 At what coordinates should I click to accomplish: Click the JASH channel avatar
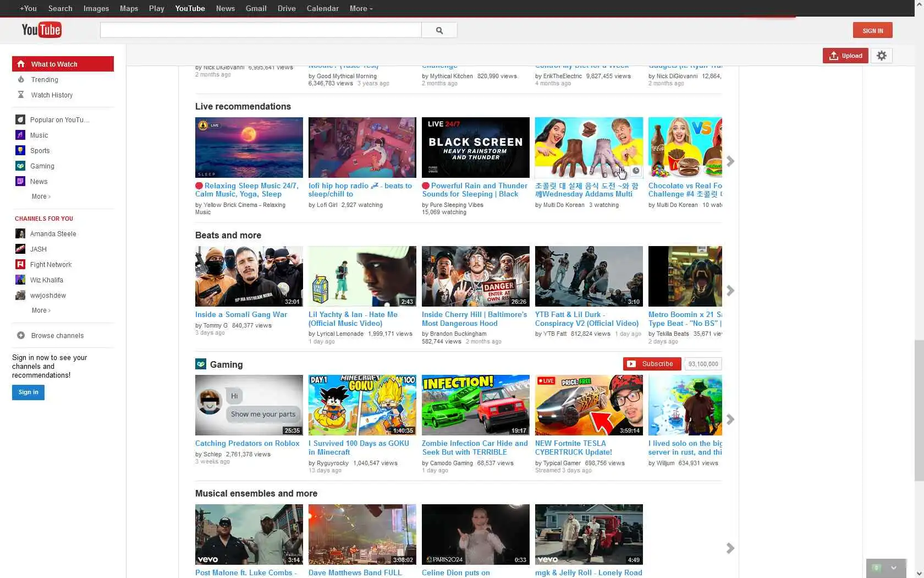click(x=20, y=249)
